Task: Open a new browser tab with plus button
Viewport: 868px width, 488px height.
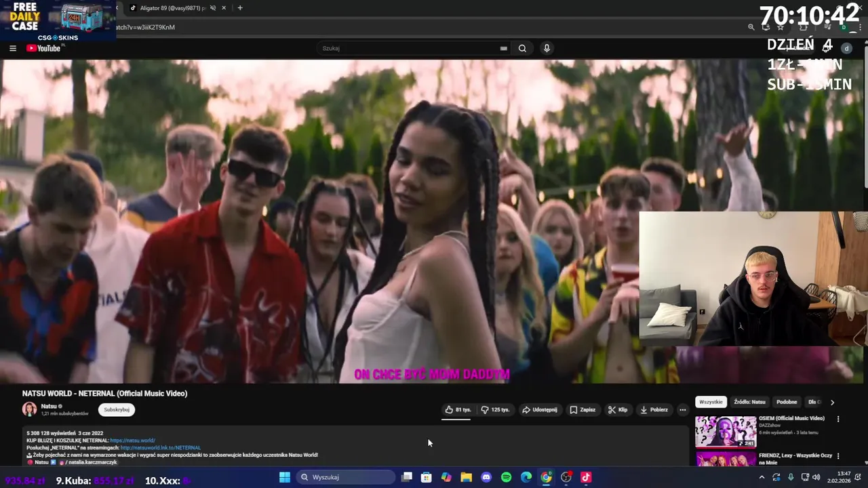Action: [x=240, y=8]
